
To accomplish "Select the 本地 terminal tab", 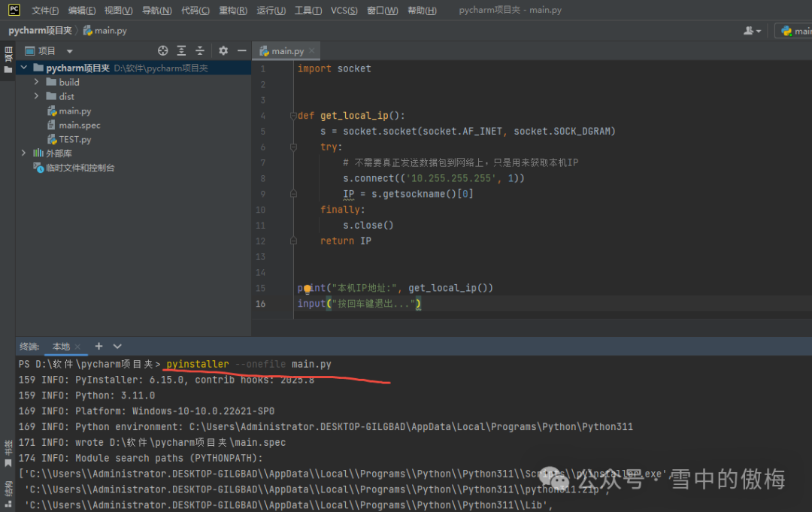I will pos(61,347).
